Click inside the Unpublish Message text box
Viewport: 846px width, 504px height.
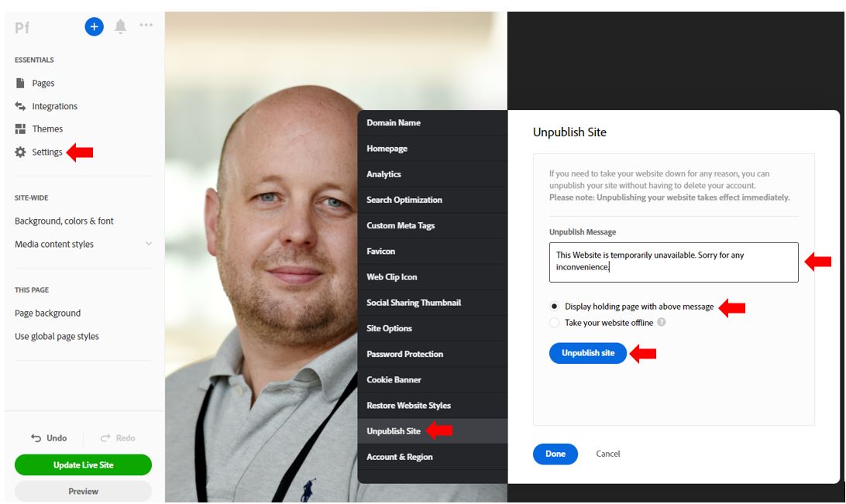click(673, 262)
